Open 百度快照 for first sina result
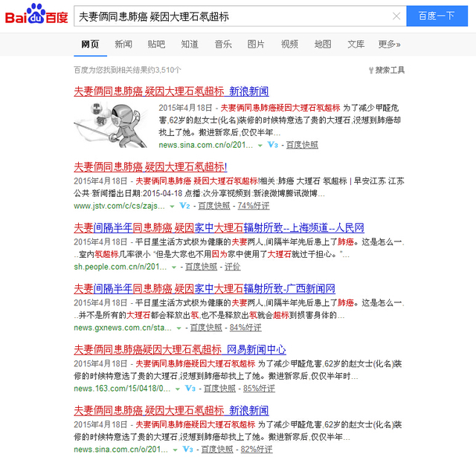 [302, 145]
